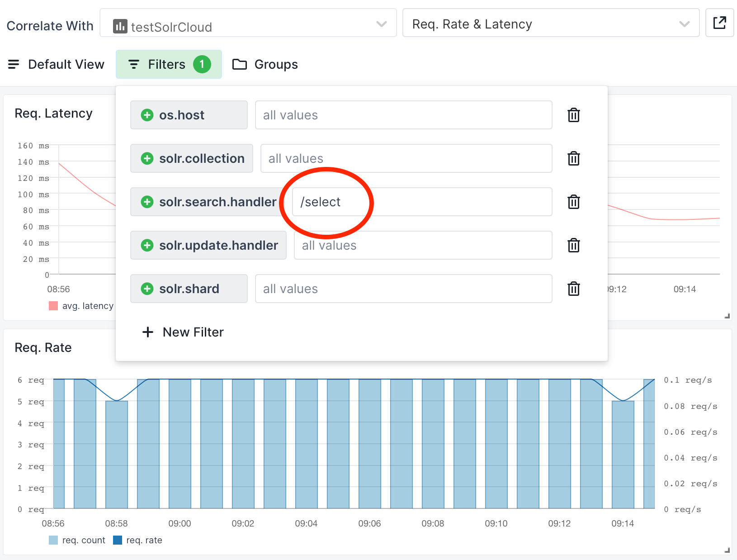Delete the os.host filter
The width and height of the screenshot is (737, 560).
pyautogui.click(x=574, y=115)
